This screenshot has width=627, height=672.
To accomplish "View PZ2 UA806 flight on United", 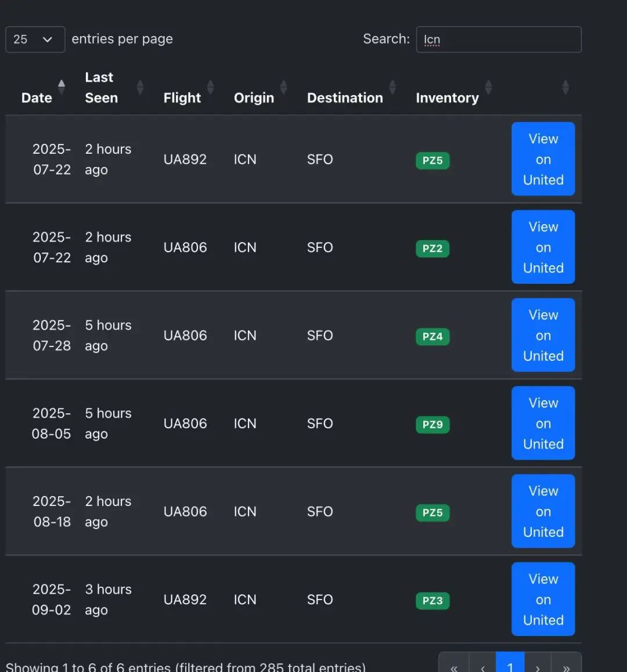I will [x=543, y=247].
